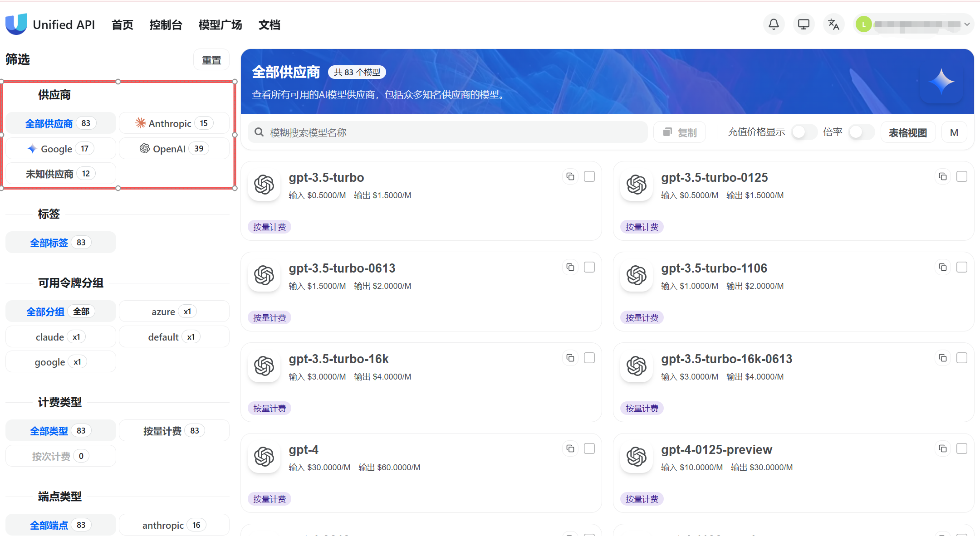Image resolution: width=980 pixels, height=536 pixels.
Task: Check the gpt-3.5-turbo-0613 checkbox
Action: point(589,267)
